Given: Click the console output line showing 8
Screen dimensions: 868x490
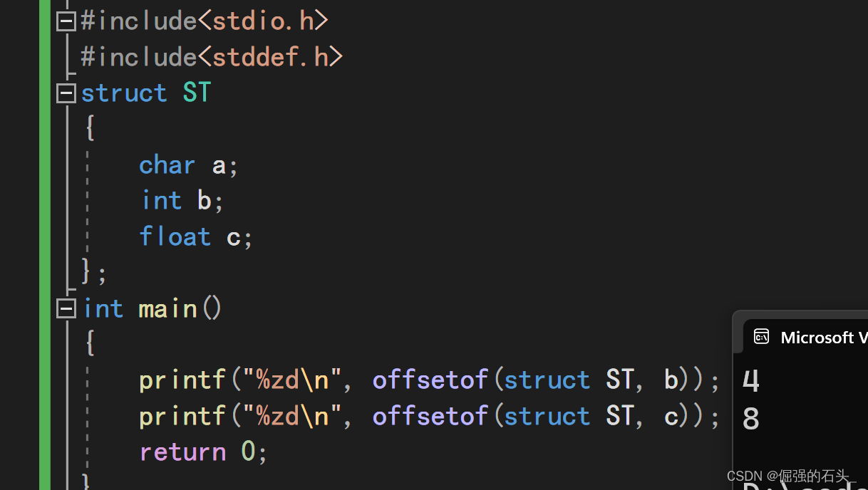Looking at the screenshot, I should coord(751,419).
